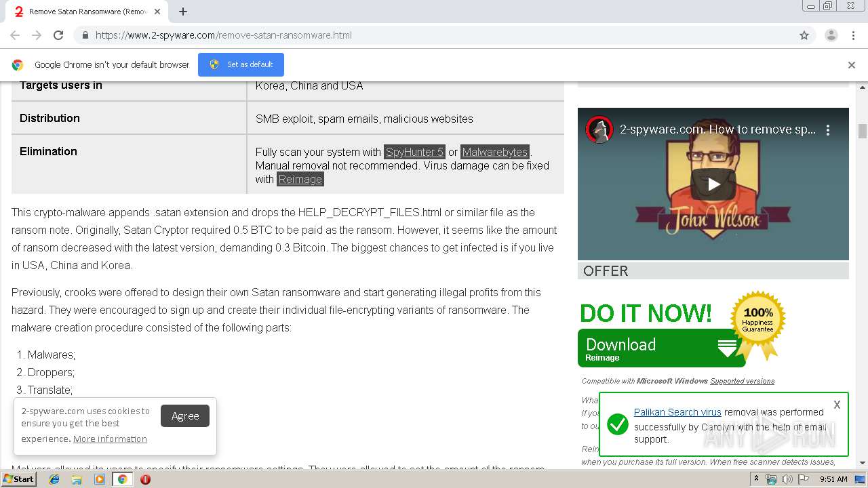Screen dimensions: 868x488
Task: Switch to Chrome taskbar button
Action: coord(123,479)
